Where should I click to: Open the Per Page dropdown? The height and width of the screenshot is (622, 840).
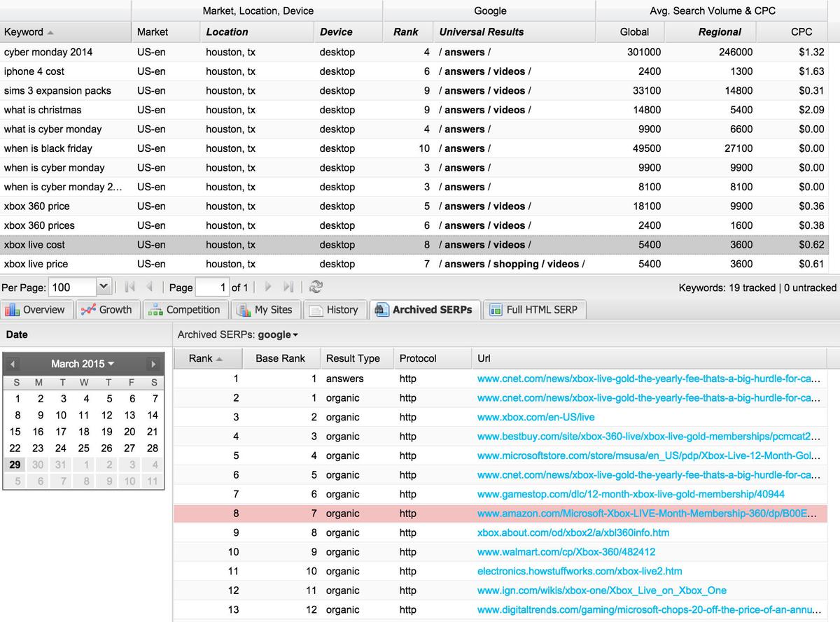[x=104, y=288]
